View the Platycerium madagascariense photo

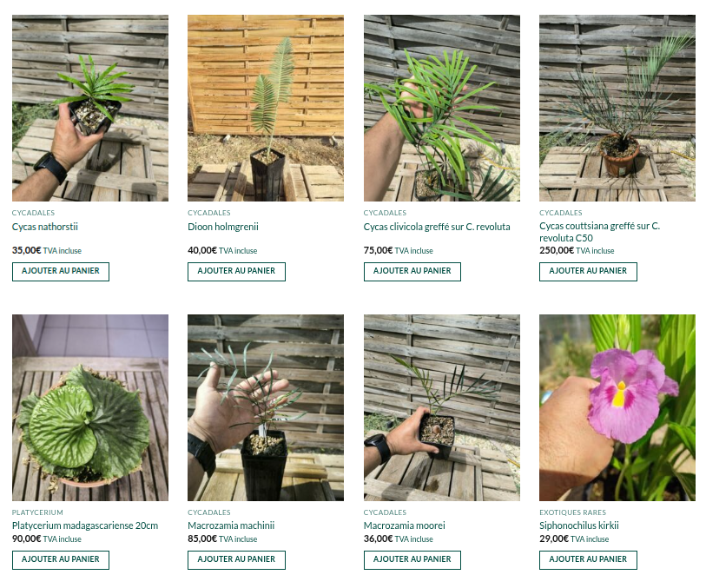point(90,407)
